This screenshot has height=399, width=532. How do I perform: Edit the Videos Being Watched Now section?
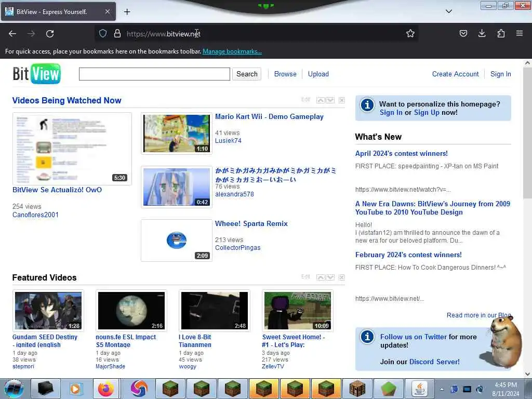(x=305, y=99)
